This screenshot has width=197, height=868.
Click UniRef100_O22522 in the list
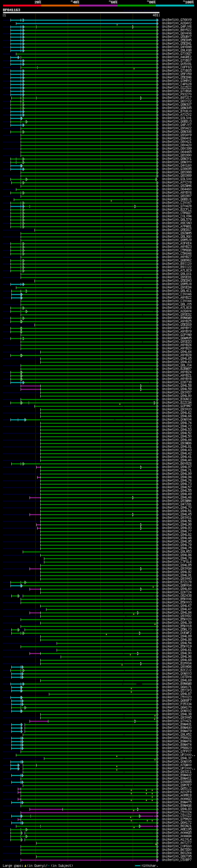point(177,88)
